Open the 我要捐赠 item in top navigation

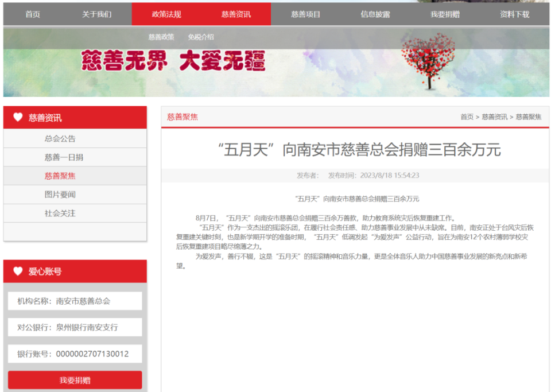coord(445,14)
